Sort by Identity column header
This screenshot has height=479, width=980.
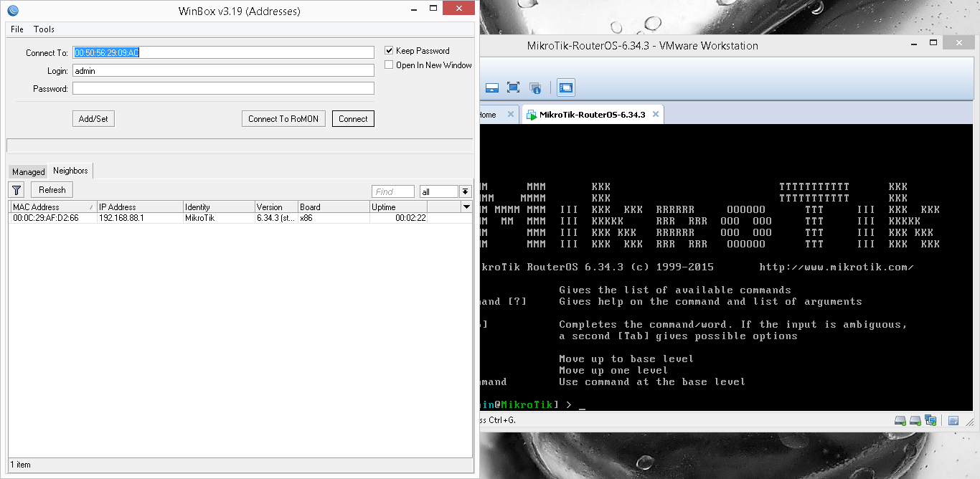pos(219,207)
